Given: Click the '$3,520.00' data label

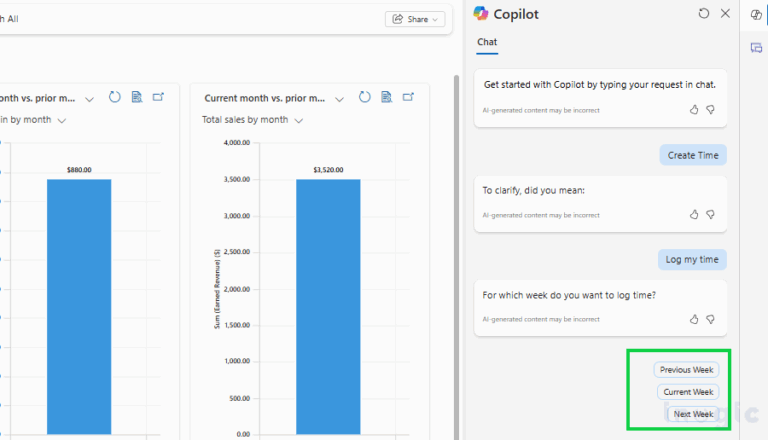Looking at the screenshot, I should pos(328,170).
